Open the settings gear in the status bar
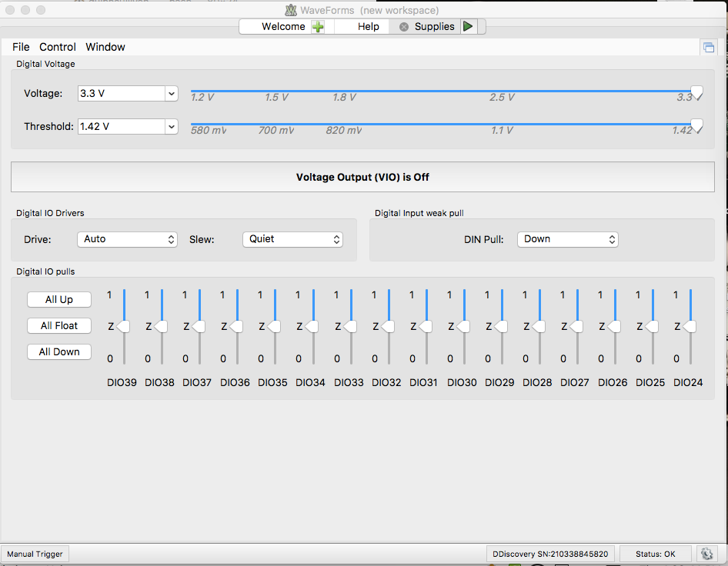The width and height of the screenshot is (728, 566). tap(706, 554)
